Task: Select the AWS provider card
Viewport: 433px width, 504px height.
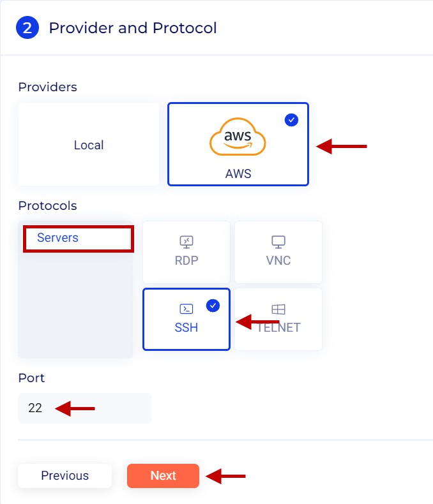Action: (x=238, y=144)
